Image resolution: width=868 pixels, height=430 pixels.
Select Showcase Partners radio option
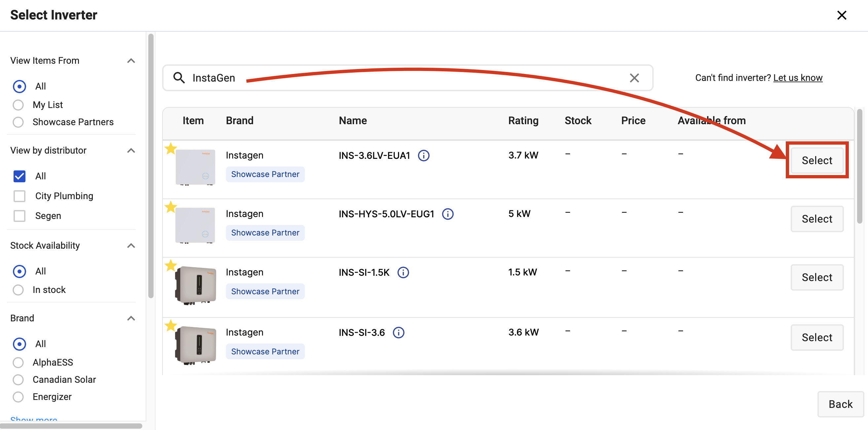(18, 122)
